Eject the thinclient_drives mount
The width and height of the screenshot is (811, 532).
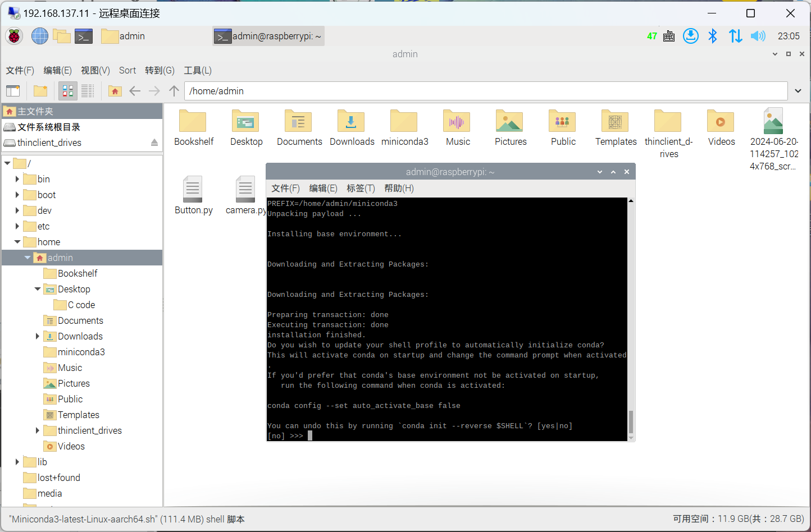154,143
